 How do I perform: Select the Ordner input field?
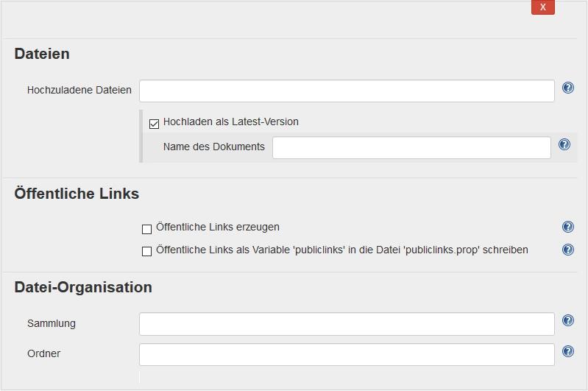click(x=347, y=354)
